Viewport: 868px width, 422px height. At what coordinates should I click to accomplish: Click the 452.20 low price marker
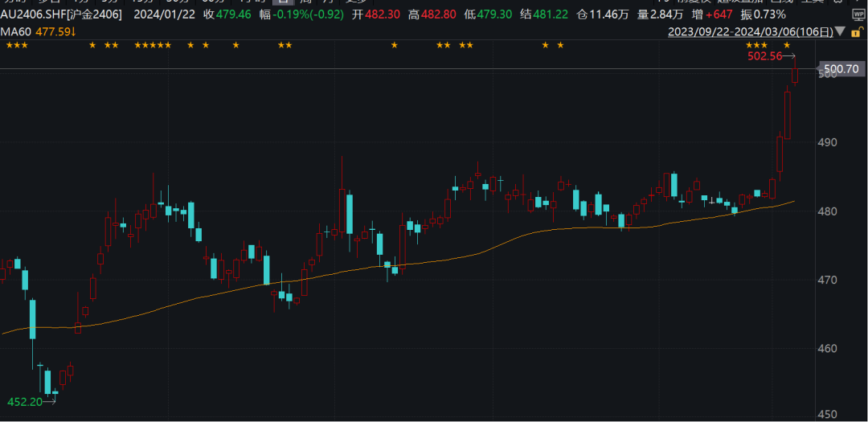tap(24, 402)
